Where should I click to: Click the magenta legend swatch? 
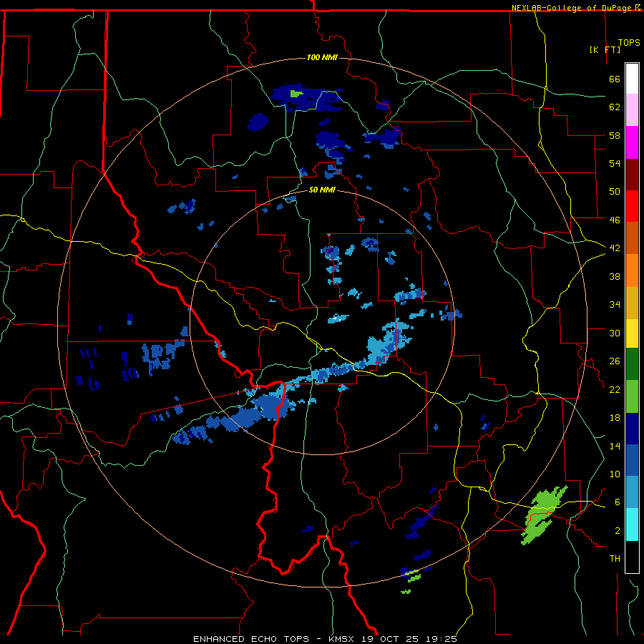[x=632, y=142]
